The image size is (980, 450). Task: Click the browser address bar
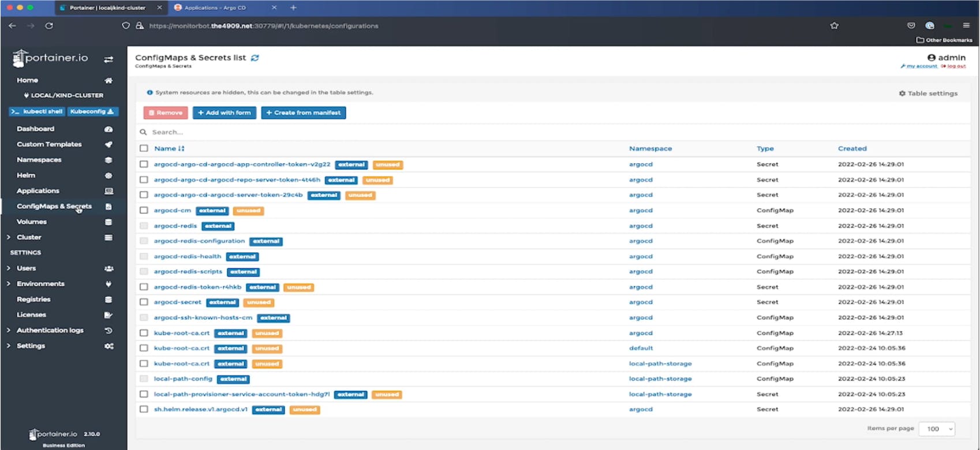pyautogui.click(x=473, y=26)
